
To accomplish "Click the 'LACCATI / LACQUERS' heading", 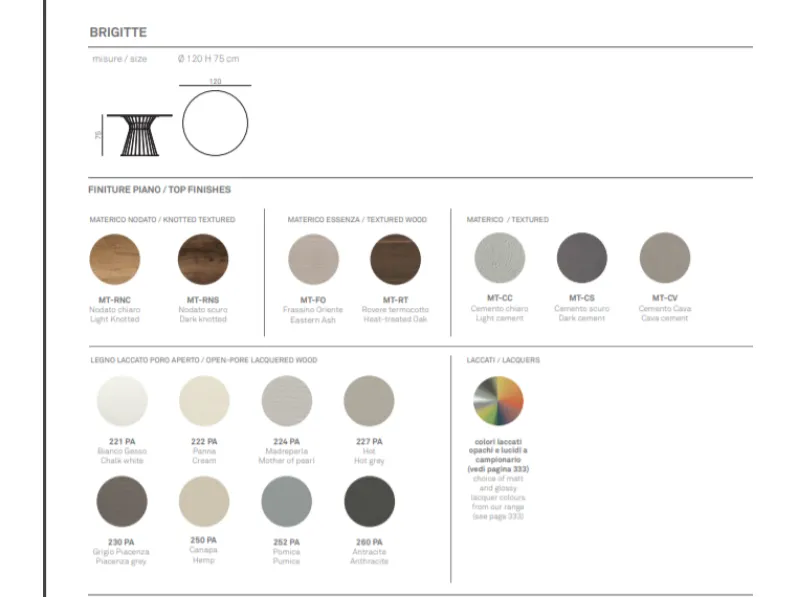I will point(504,360).
